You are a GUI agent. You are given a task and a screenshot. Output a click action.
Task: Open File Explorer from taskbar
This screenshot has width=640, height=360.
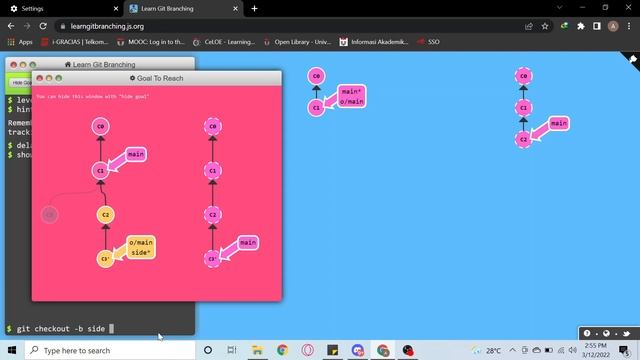(257, 350)
